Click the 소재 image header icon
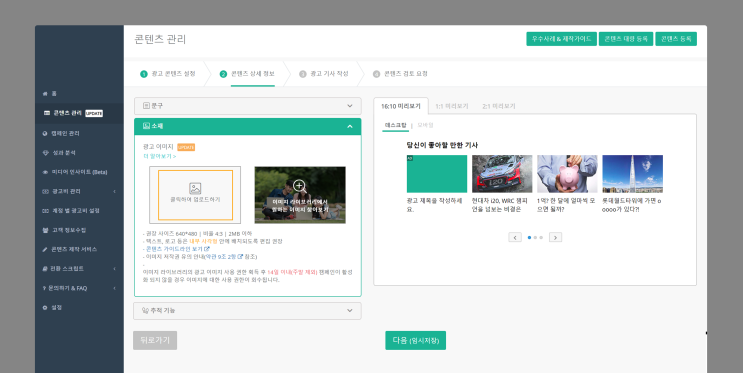This screenshot has height=373, width=743. [x=146, y=127]
